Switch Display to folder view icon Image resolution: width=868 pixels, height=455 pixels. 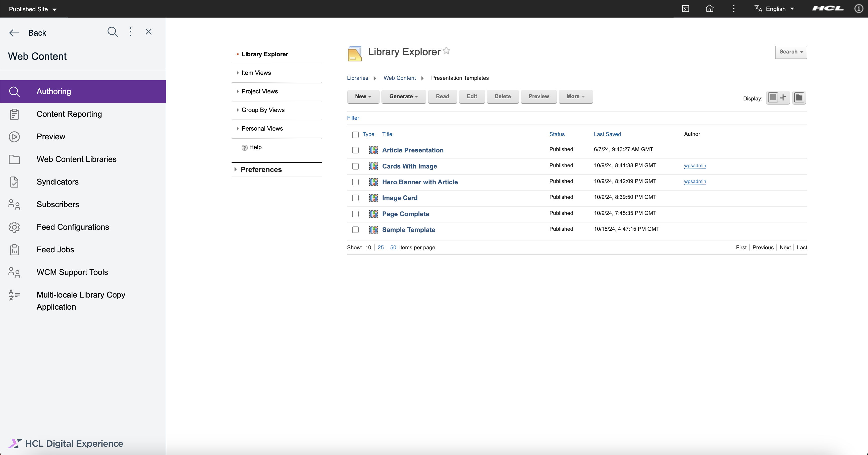coord(799,98)
